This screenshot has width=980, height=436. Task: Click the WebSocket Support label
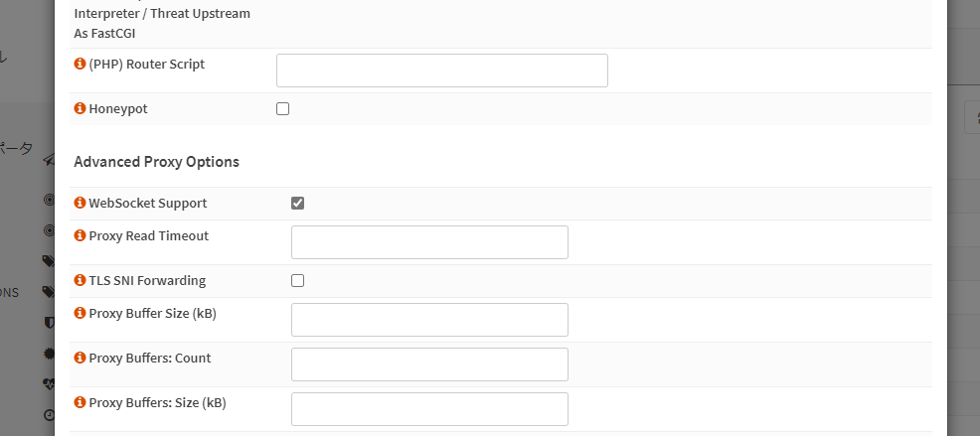pos(148,203)
